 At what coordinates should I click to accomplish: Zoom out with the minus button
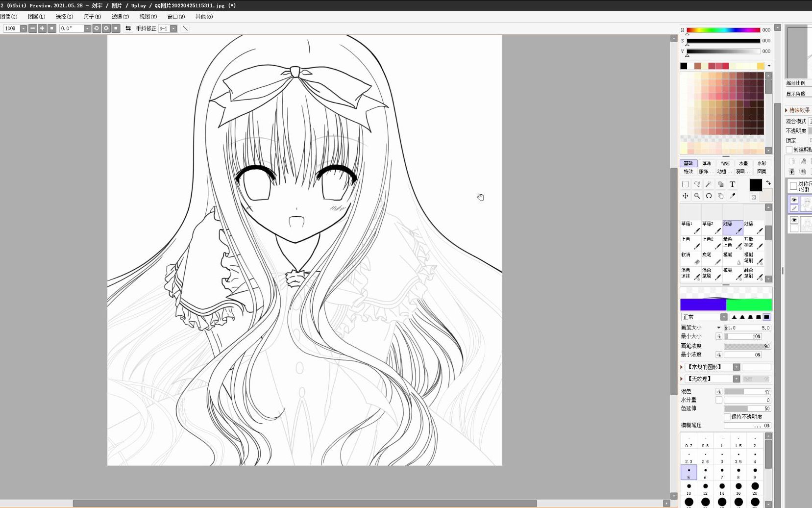[x=33, y=28]
